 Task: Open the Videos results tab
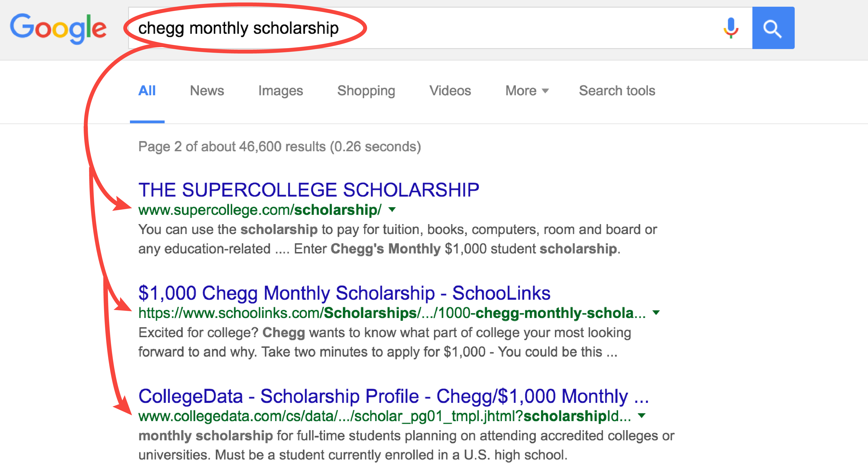[450, 90]
